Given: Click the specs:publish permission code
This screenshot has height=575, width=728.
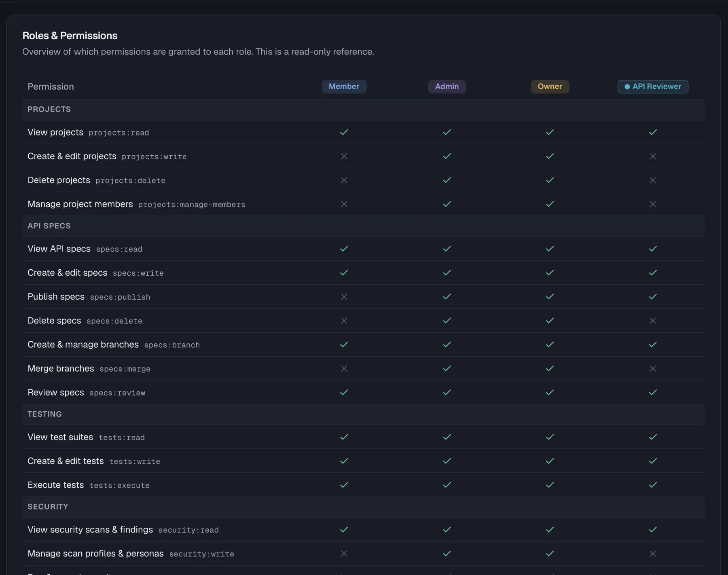Looking at the screenshot, I should pos(120,297).
